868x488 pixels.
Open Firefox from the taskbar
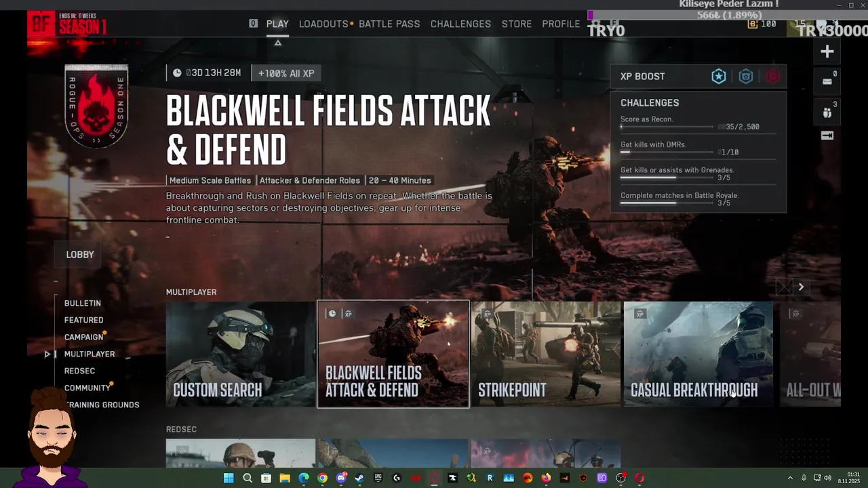pos(546,478)
